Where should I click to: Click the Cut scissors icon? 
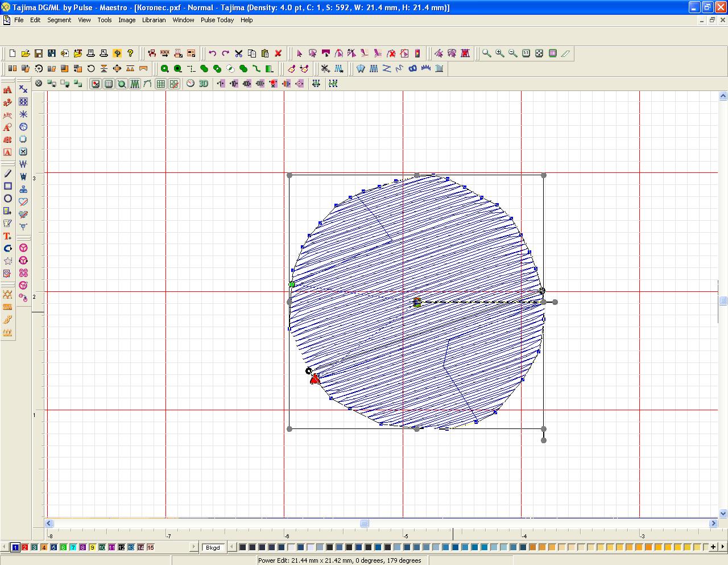[239, 53]
